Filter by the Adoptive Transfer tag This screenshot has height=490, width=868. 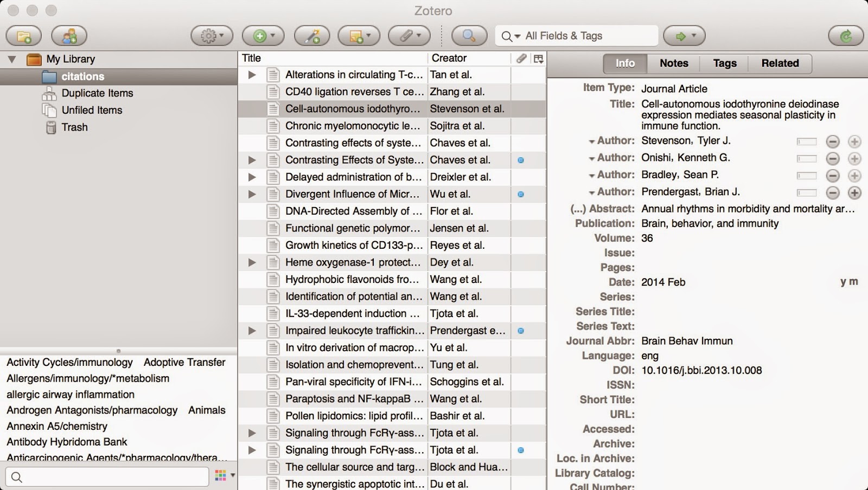(x=184, y=362)
